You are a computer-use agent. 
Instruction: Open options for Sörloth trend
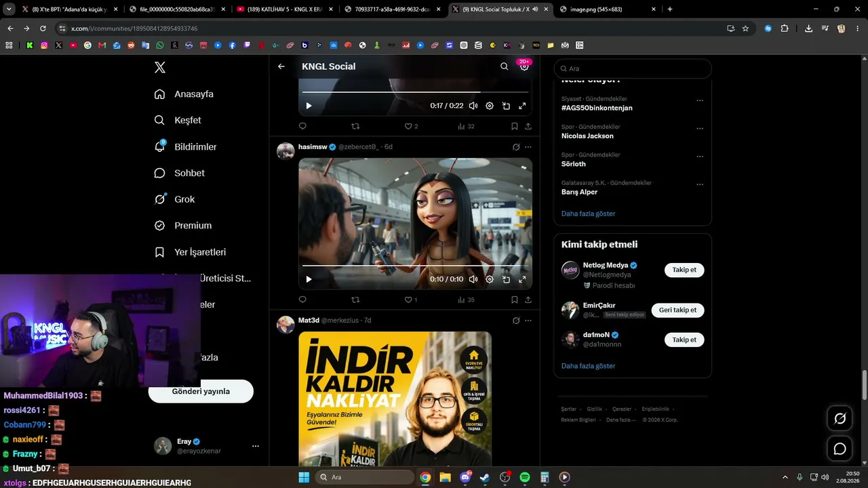coord(700,157)
